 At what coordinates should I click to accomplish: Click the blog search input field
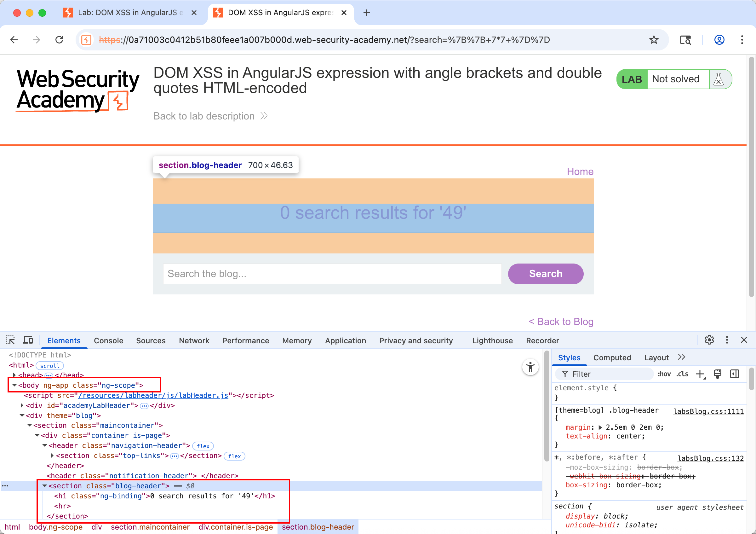(332, 274)
